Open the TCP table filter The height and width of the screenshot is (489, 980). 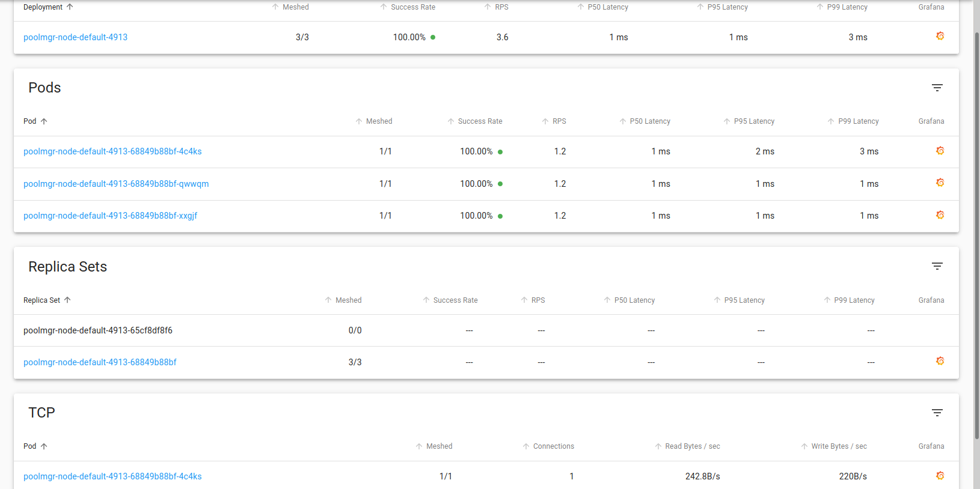[937, 413]
